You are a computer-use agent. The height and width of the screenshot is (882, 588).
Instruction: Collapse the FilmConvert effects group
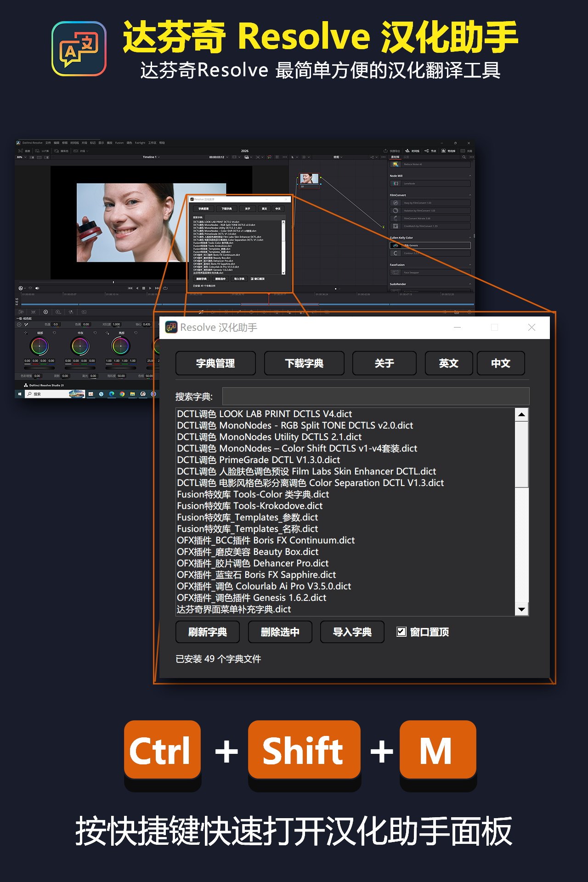(x=470, y=195)
